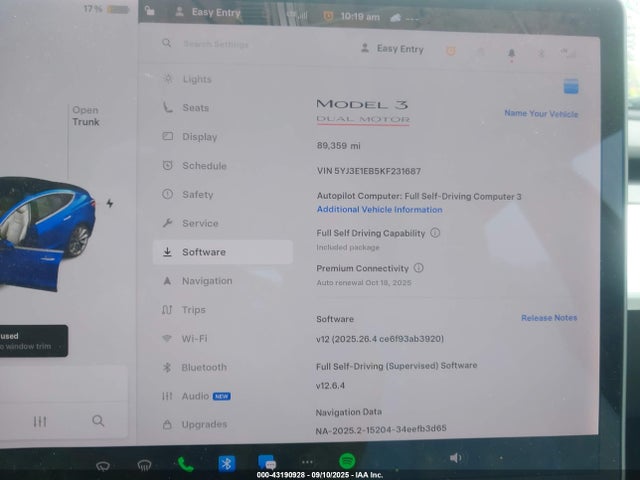Click the Search Settings field
The image size is (640, 480).
[216, 44]
